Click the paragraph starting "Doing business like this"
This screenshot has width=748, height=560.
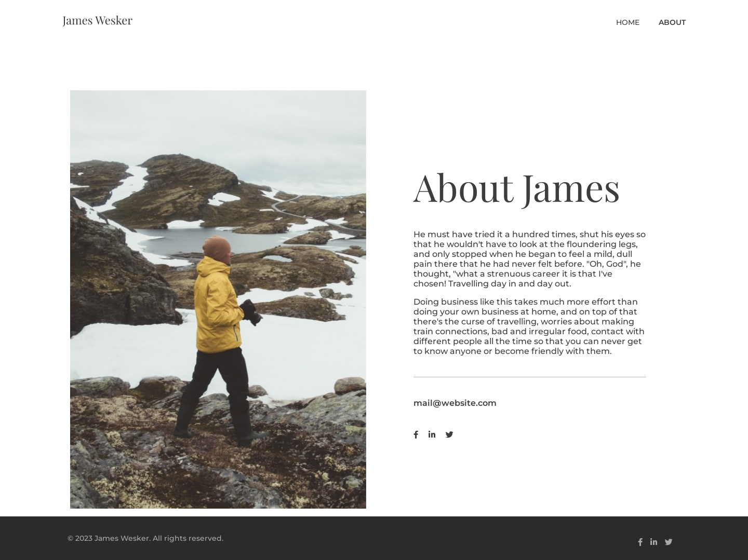(x=529, y=326)
